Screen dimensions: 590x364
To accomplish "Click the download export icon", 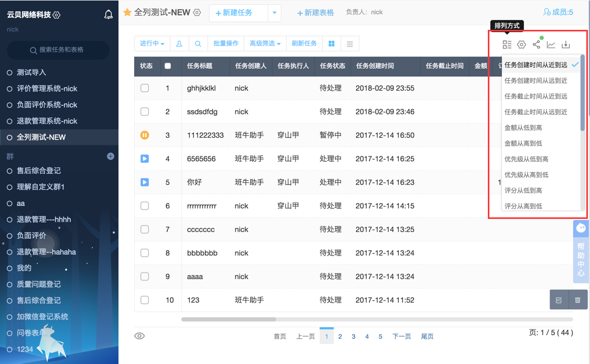I will [x=566, y=45].
